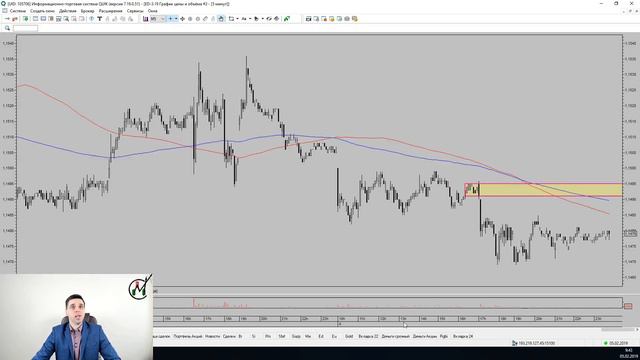Select the four-arrow move tool icon
This screenshot has width=640, height=360.
(x=182, y=19)
